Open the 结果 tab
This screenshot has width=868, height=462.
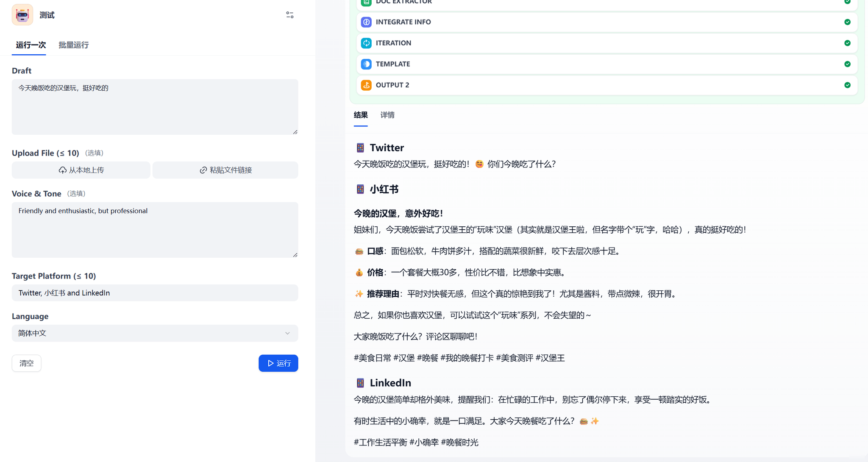click(361, 115)
